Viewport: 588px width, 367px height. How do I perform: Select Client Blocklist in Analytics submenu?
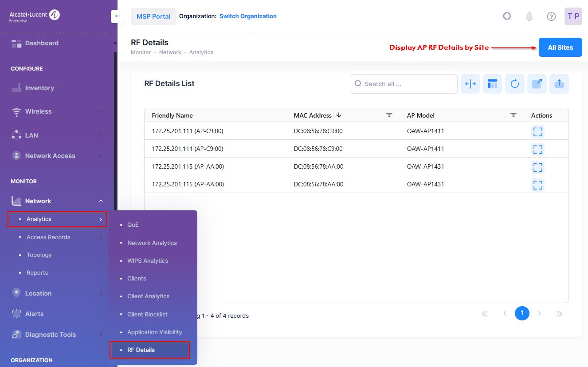click(147, 314)
